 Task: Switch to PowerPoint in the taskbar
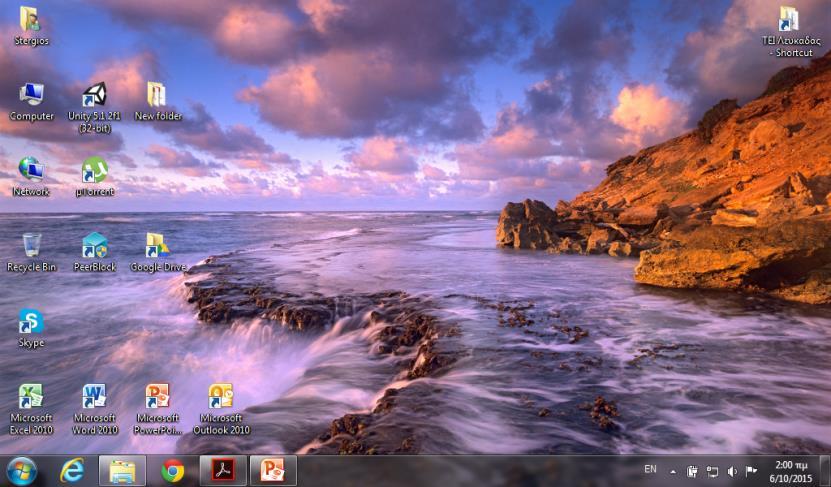(x=273, y=471)
